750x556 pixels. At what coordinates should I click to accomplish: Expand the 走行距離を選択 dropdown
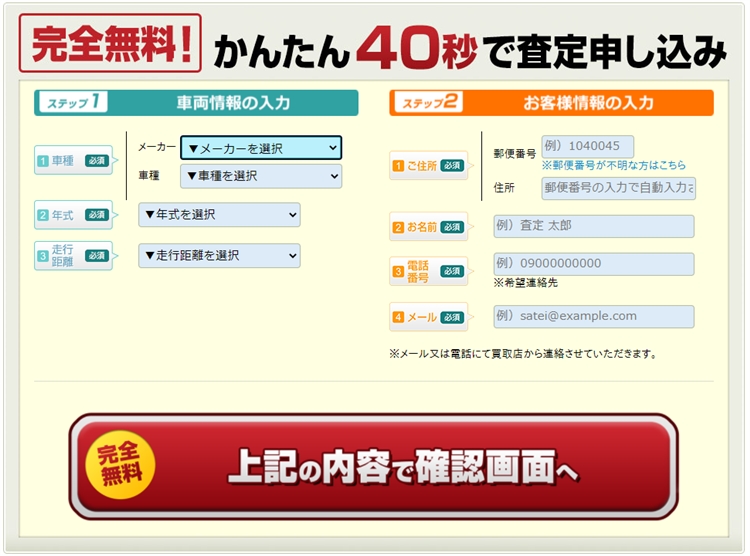(219, 255)
